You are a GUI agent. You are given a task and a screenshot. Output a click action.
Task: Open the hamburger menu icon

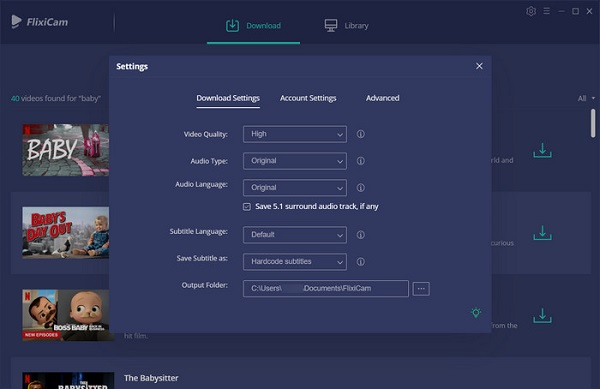[546, 11]
